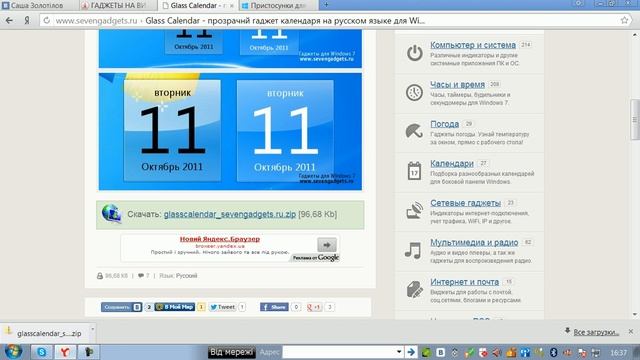This screenshot has width=640, height=360.
Task: Open the Интернет и почта category link
Action: pos(464,282)
